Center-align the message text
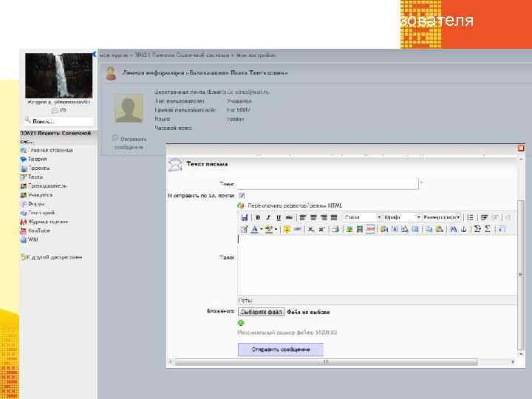 tap(313, 217)
